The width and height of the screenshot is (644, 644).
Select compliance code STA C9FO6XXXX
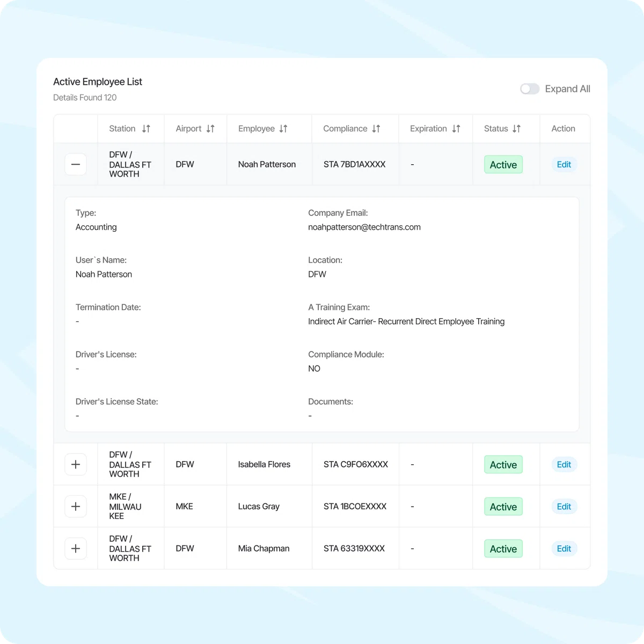click(x=356, y=464)
